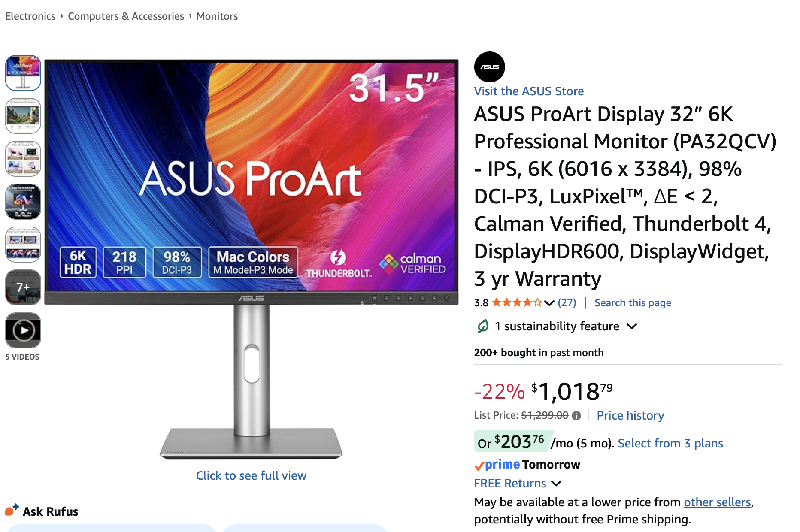Click the star rating icons

(x=517, y=303)
